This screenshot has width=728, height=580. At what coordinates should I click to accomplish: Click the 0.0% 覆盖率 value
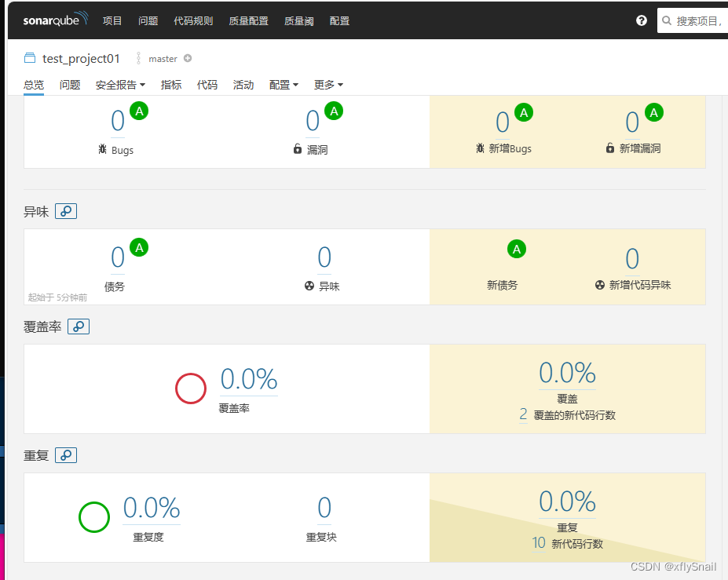pos(249,380)
